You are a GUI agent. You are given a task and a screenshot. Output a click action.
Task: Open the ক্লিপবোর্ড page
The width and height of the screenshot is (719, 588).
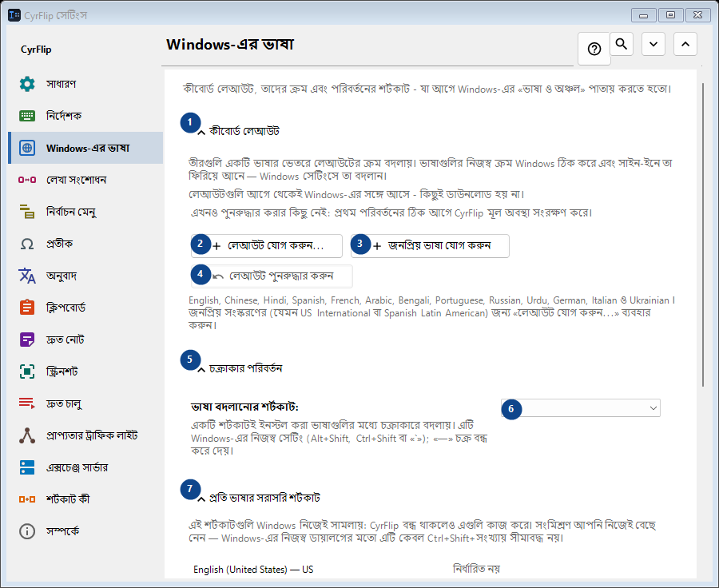(x=85, y=308)
